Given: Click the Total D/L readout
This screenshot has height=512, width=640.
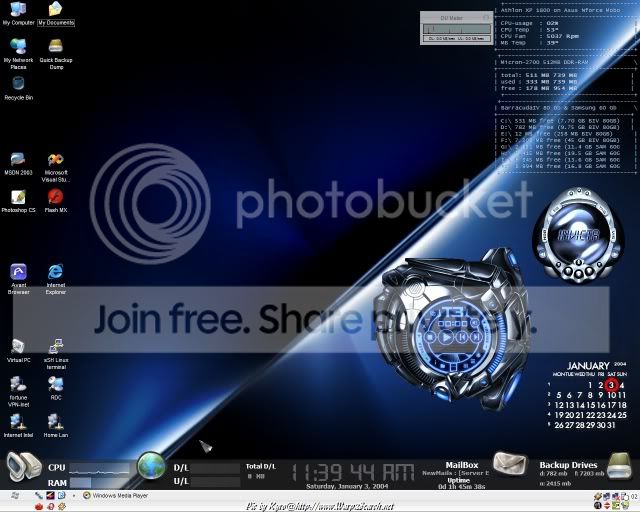Looking at the screenshot, I should (x=260, y=471).
